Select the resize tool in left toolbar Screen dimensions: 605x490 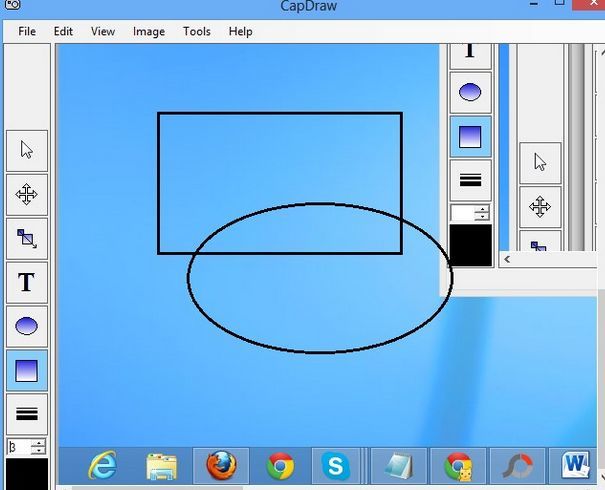point(27,239)
